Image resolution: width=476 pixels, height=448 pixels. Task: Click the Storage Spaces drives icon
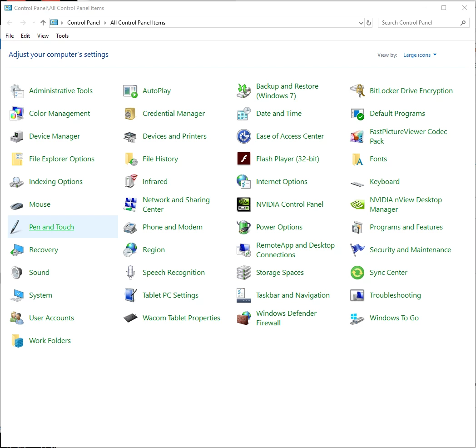point(244,273)
